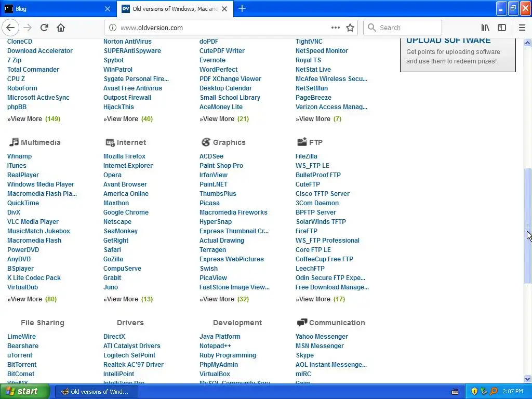Click scrollbar down arrow
Image resolution: width=532 pixels, height=399 pixels.
[528, 379]
